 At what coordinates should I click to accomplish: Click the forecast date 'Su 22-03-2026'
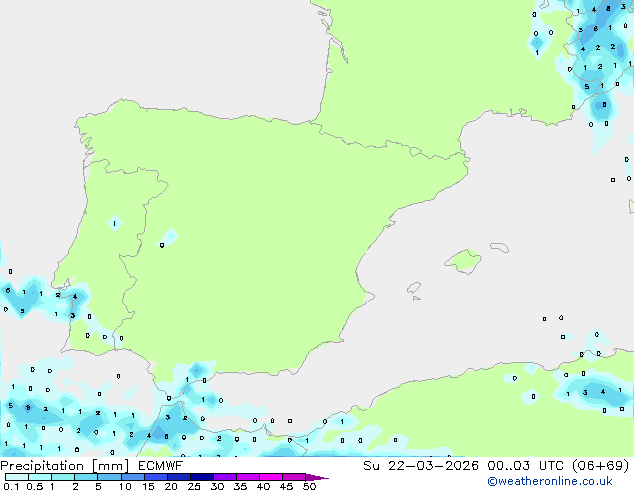pyautogui.click(x=421, y=466)
